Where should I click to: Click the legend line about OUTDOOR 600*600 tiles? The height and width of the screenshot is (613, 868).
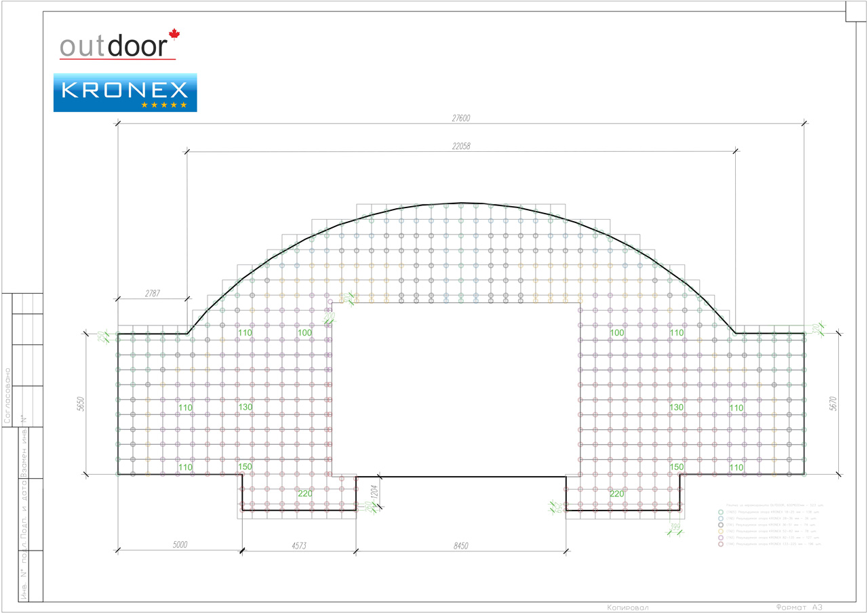(774, 505)
